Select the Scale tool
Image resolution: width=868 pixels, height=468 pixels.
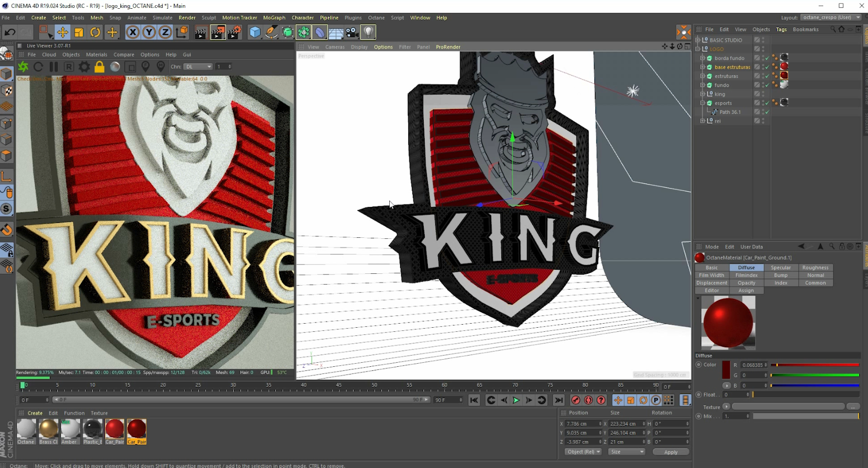pyautogui.click(x=79, y=32)
